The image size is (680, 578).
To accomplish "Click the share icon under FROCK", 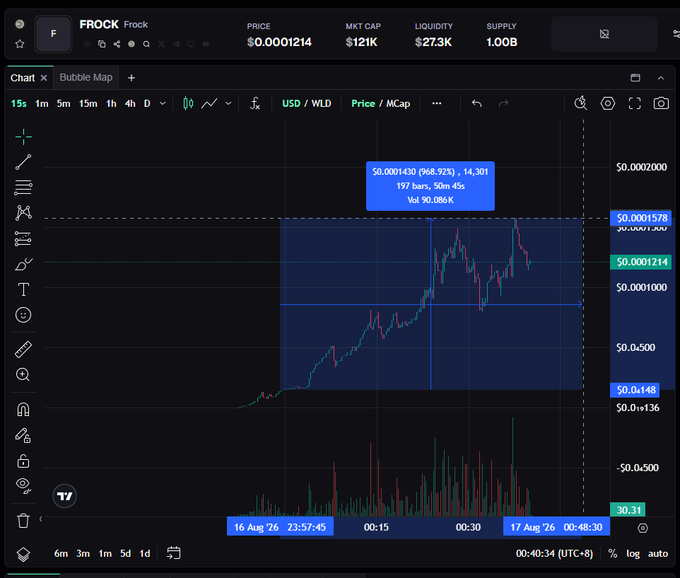I will click(117, 44).
